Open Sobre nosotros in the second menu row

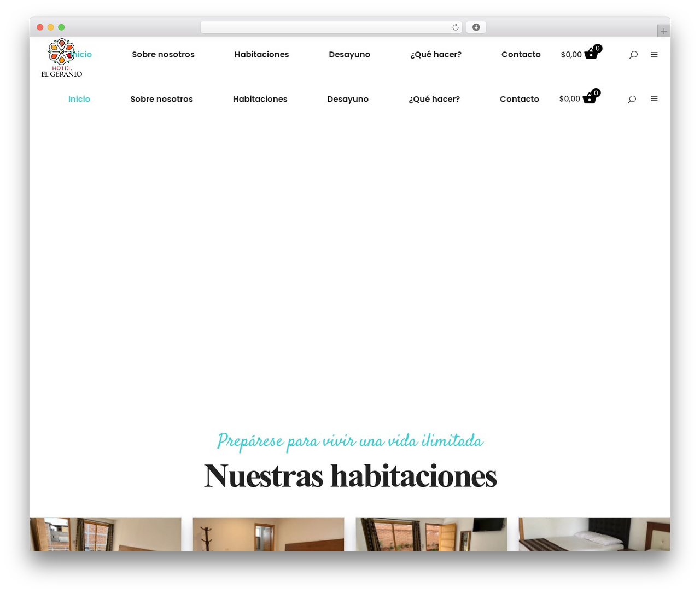(x=161, y=99)
